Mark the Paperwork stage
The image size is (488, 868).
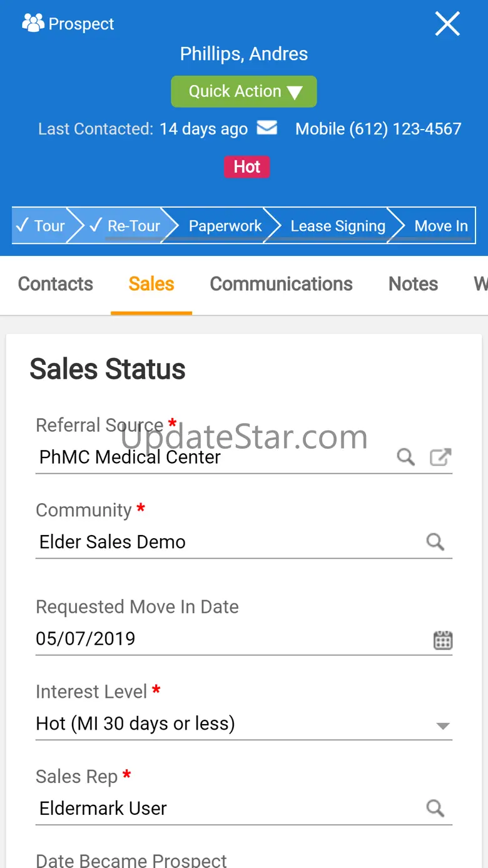click(225, 226)
